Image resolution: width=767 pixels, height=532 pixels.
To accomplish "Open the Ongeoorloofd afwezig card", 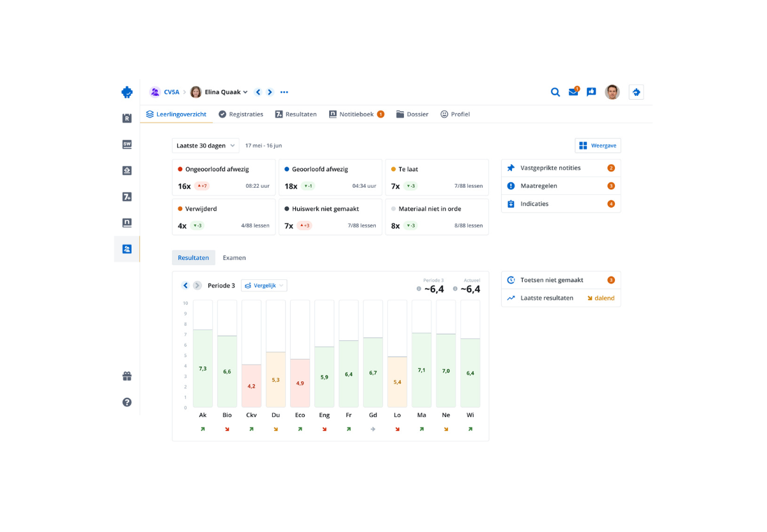I will point(224,178).
